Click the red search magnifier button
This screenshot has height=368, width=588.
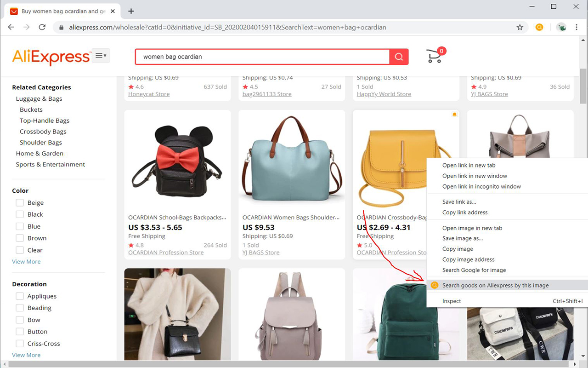tap(399, 57)
